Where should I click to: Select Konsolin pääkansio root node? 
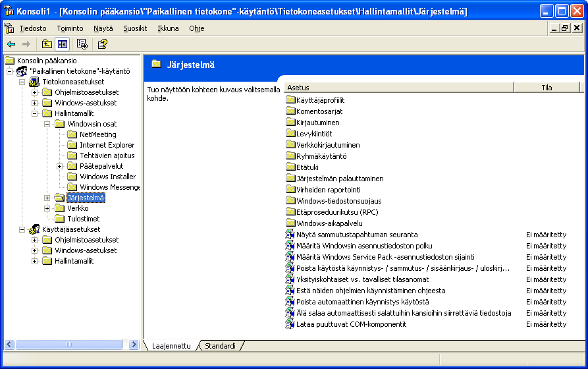[47, 61]
